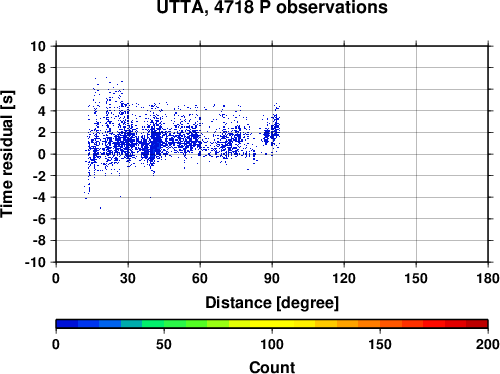Pick the orange segment of the colorbar
The image size is (500, 374).
[369, 324]
